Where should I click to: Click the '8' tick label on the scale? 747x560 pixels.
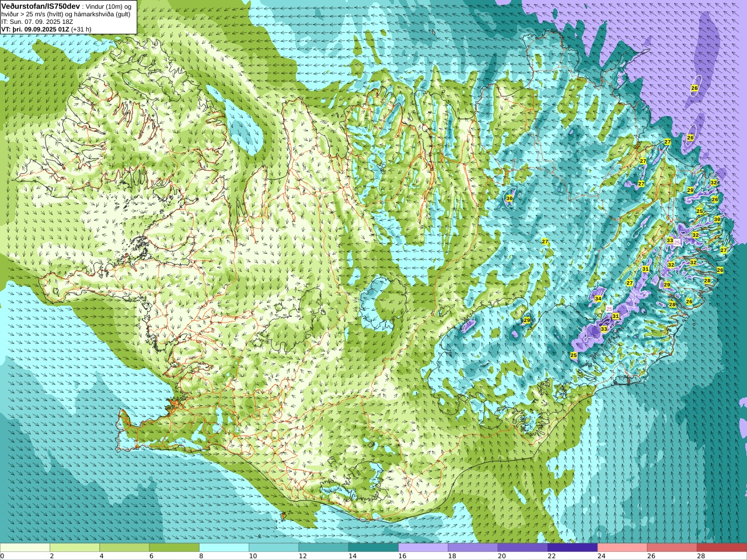pos(201,556)
